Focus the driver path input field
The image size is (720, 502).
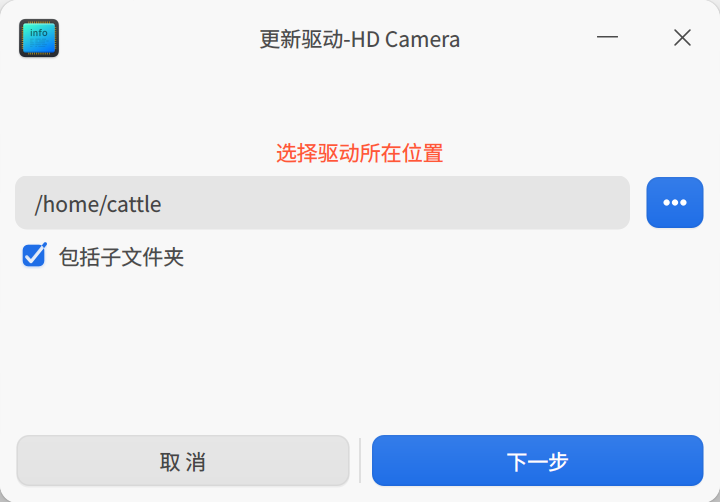point(322,203)
